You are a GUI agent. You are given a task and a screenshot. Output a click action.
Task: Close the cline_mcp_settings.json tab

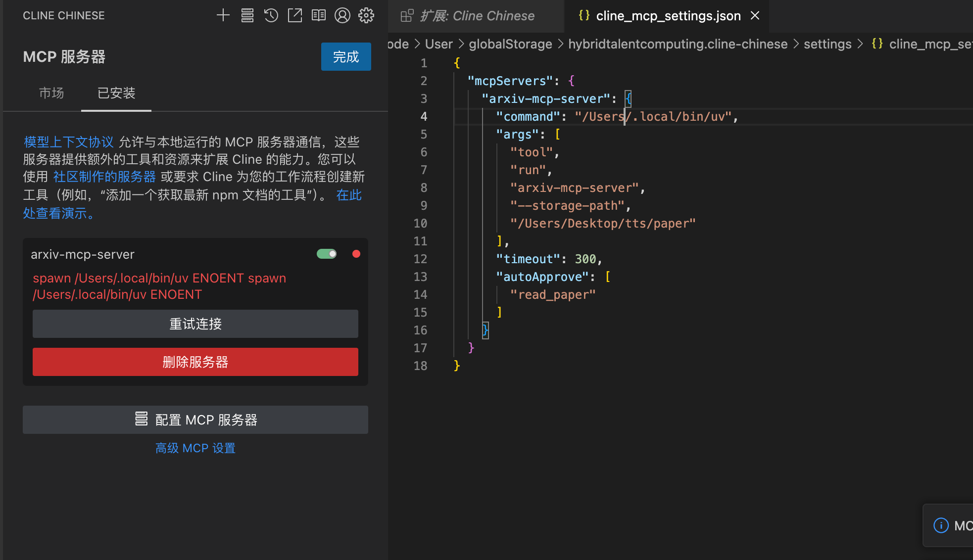(x=755, y=16)
